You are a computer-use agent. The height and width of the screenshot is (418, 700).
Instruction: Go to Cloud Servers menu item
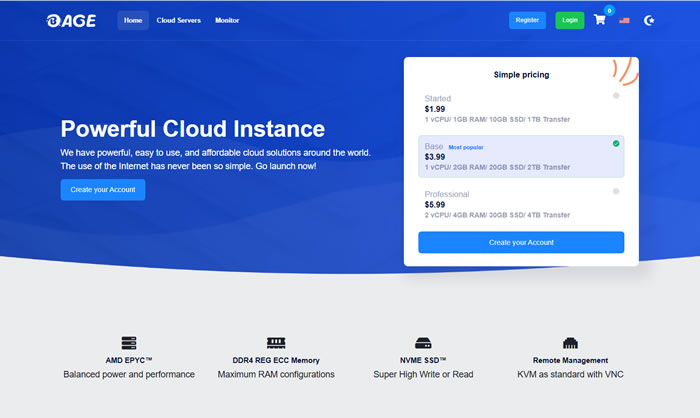coord(179,20)
